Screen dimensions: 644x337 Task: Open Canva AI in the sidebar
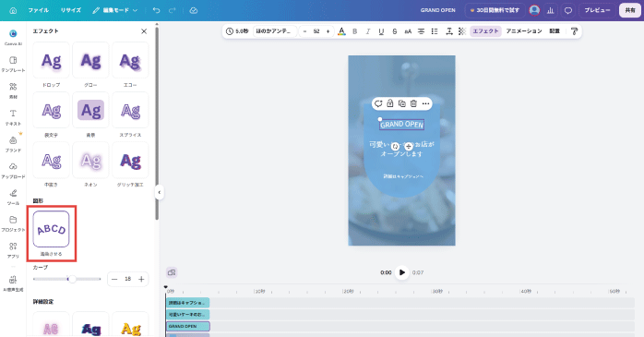[x=13, y=38]
